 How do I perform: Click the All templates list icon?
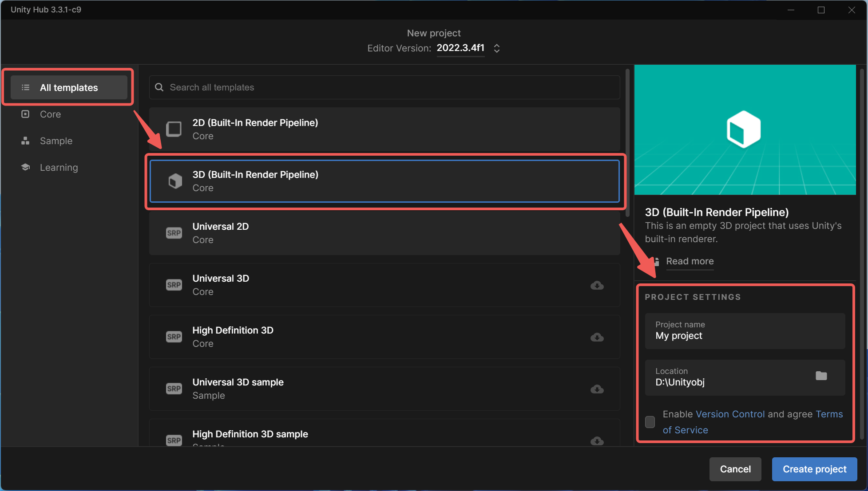point(26,87)
